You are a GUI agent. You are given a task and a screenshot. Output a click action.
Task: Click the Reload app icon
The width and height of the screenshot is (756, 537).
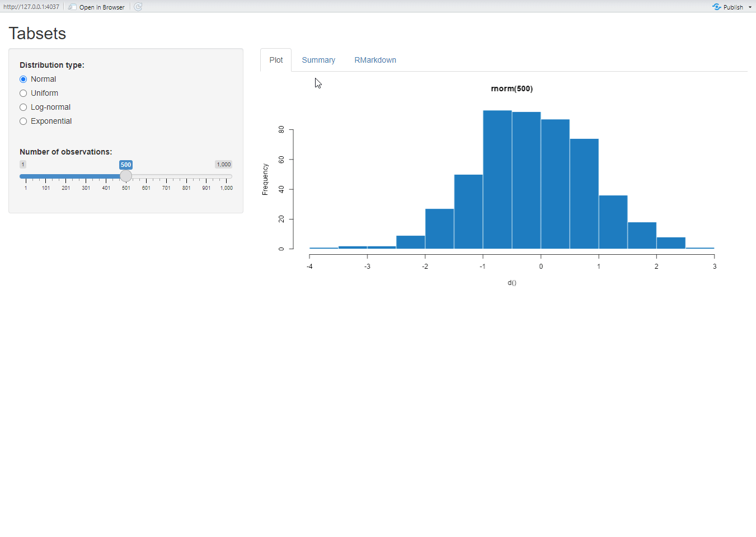point(138,7)
